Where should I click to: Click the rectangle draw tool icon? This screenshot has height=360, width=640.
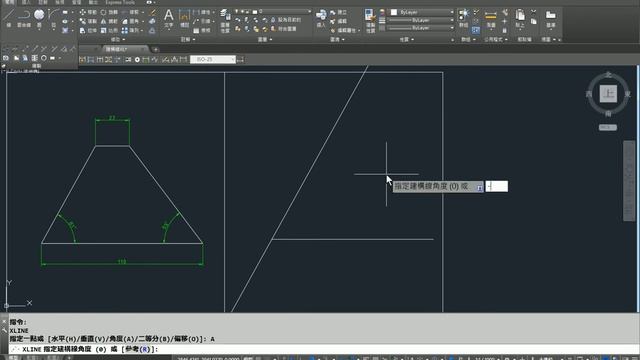pos(65,12)
